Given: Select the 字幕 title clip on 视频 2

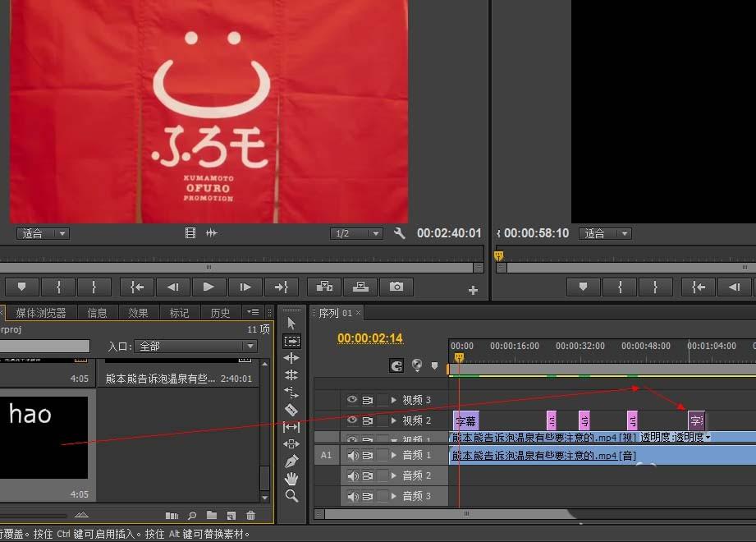Looking at the screenshot, I should 465,420.
